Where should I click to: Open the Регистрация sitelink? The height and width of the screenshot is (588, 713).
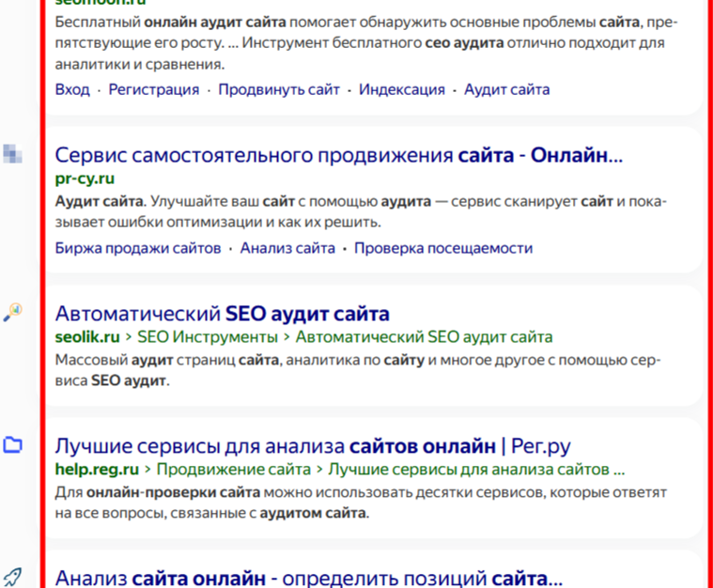[x=154, y=89]
